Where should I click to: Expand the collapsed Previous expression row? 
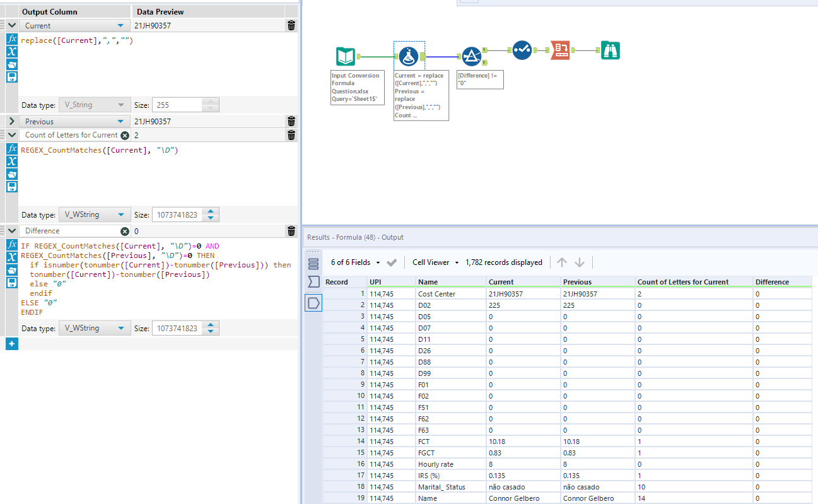coord(11,121)
